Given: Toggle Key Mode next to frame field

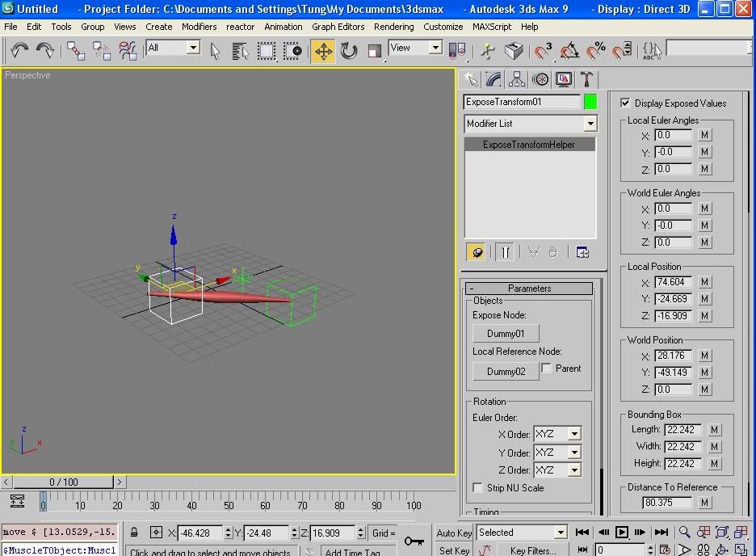Looking at the screenshot, I should 582,550.
